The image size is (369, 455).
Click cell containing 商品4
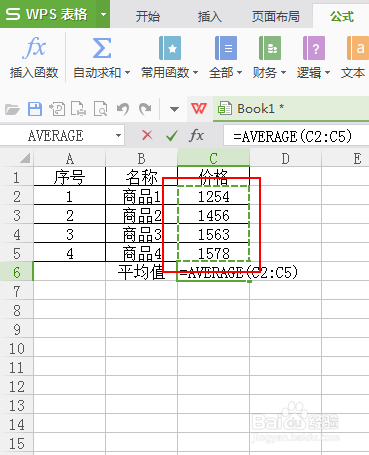coord(141,253)
